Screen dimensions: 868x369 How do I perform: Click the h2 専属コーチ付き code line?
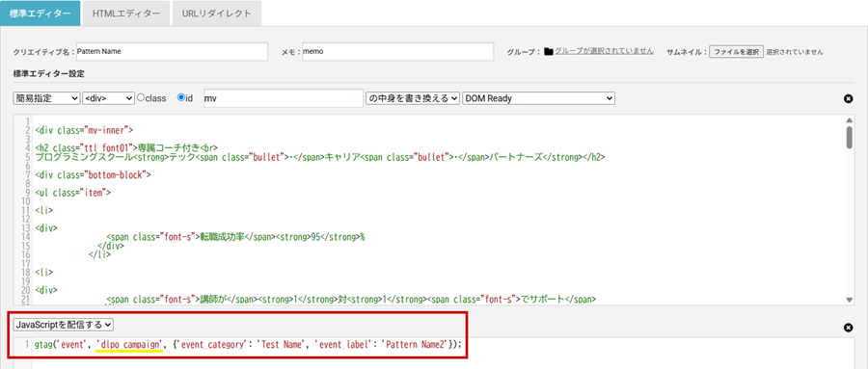125,148
